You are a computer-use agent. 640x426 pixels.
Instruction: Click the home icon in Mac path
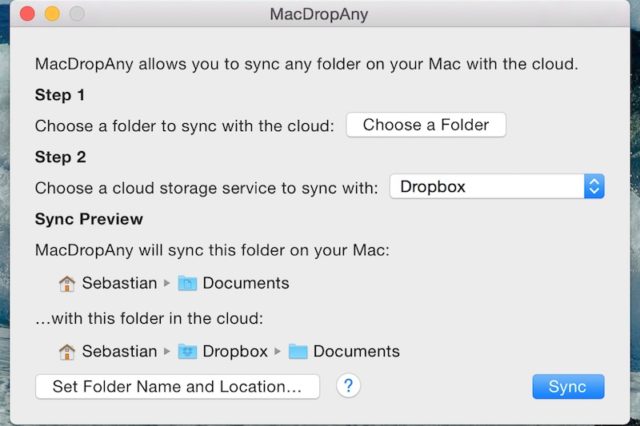pyautogui.click(x=67, y=283)
